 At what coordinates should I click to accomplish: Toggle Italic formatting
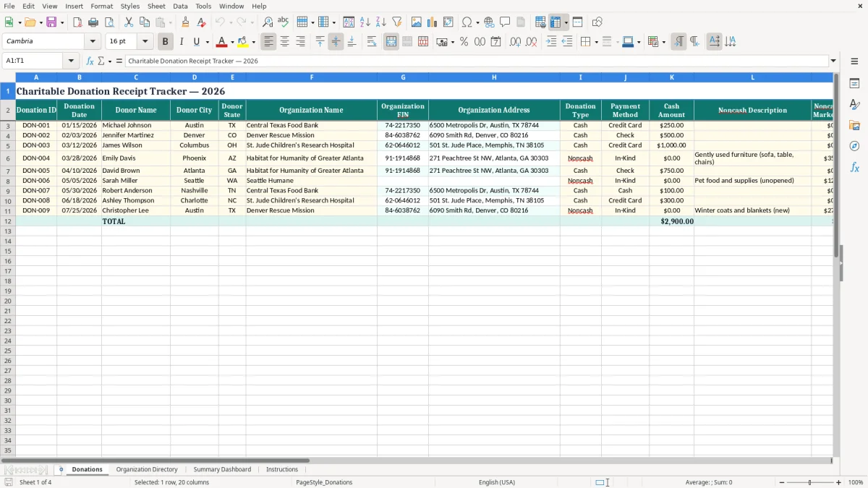(182, 42)
